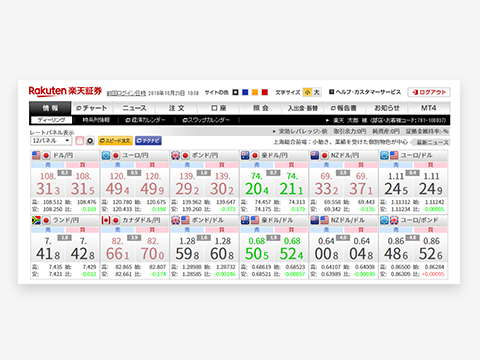The height and width of the screenshot is (360, 480).
Task: Choose the orange site color swatch
Action: [255, 92]
